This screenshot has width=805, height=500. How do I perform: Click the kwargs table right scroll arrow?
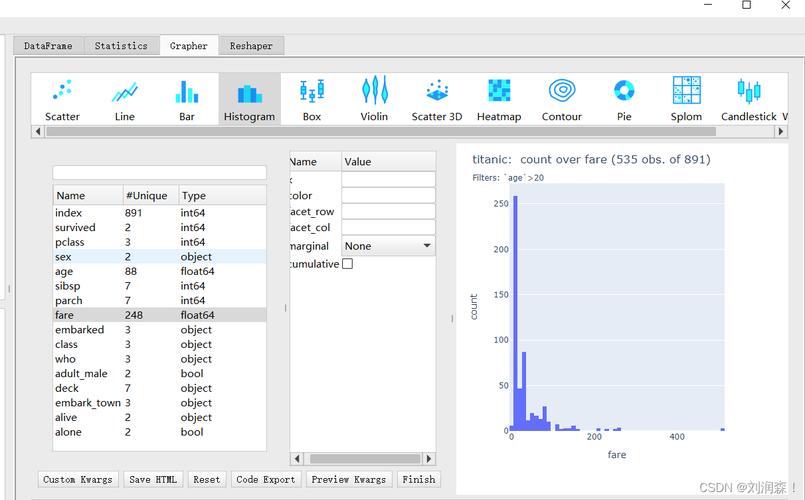pos(429,458)
